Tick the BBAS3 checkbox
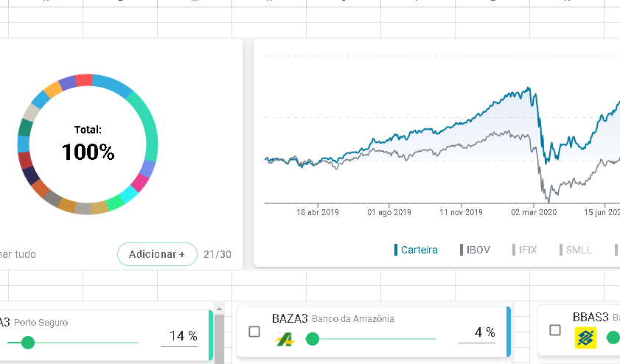This screenshot has height=364, width=620. [x=555, y=330]
